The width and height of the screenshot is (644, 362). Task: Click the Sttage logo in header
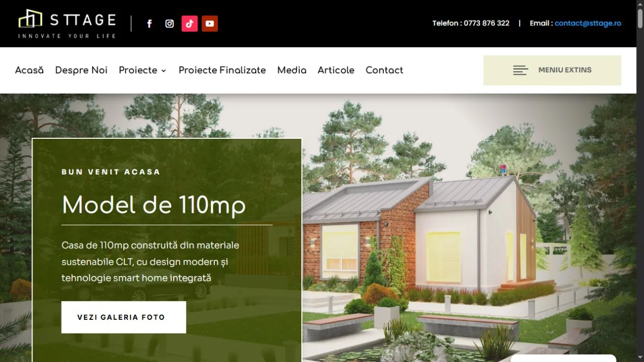coord(67,23)
